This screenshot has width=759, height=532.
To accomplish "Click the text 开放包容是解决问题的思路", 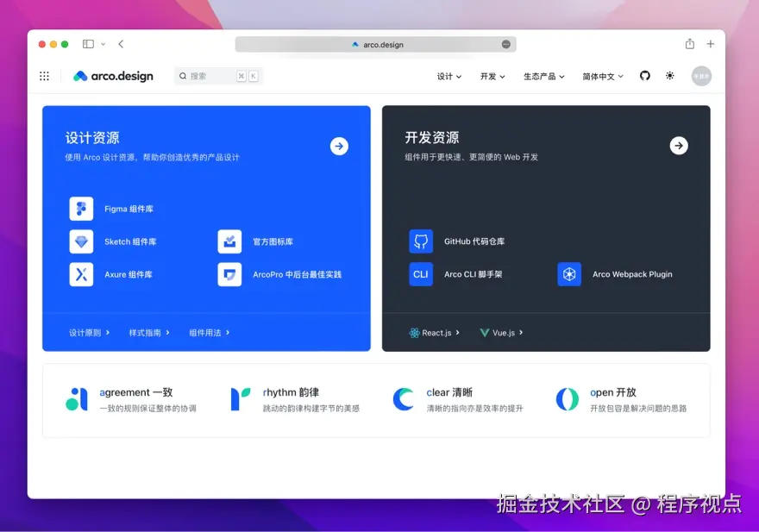I will [x=638, y=409].
